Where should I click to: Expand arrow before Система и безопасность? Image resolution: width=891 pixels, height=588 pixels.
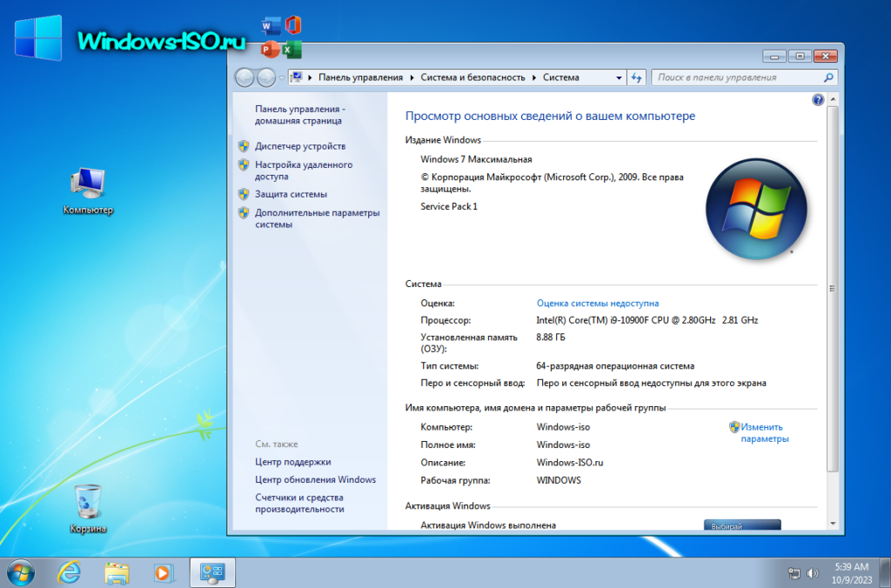point(412,77)
